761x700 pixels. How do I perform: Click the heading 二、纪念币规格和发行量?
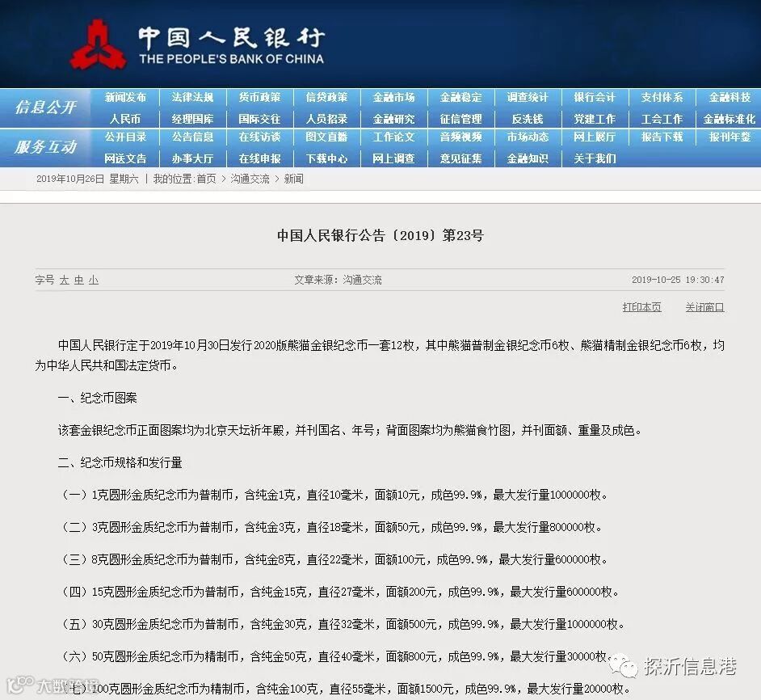coord(120,462)
